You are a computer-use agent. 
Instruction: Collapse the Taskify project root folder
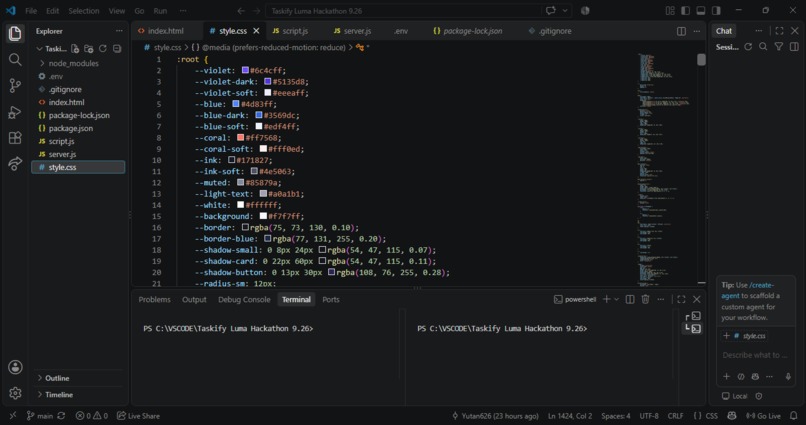pyautogui.click(x=52, y=49)
